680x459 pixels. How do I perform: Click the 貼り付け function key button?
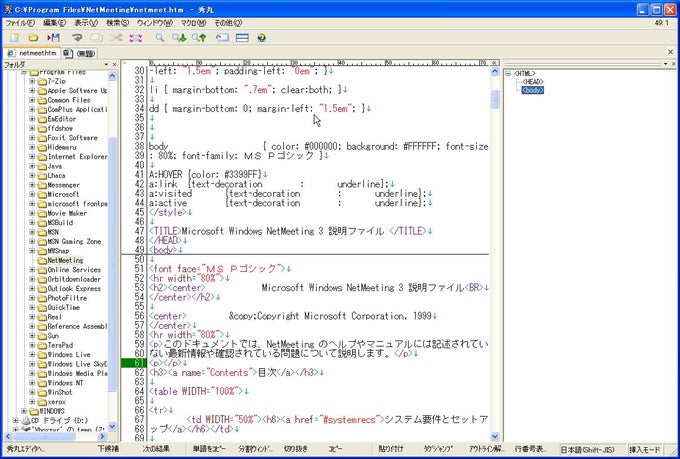[390, 449]
